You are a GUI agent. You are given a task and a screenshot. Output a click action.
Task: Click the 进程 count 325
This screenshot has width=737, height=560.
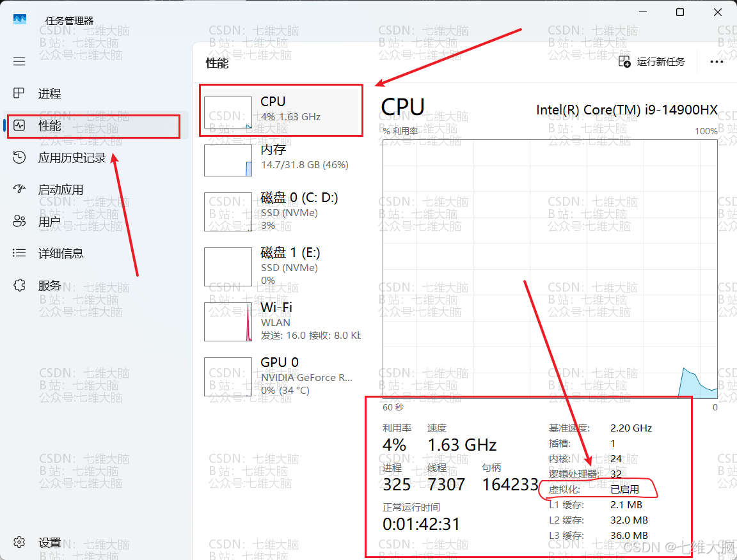tap(397, 485)
